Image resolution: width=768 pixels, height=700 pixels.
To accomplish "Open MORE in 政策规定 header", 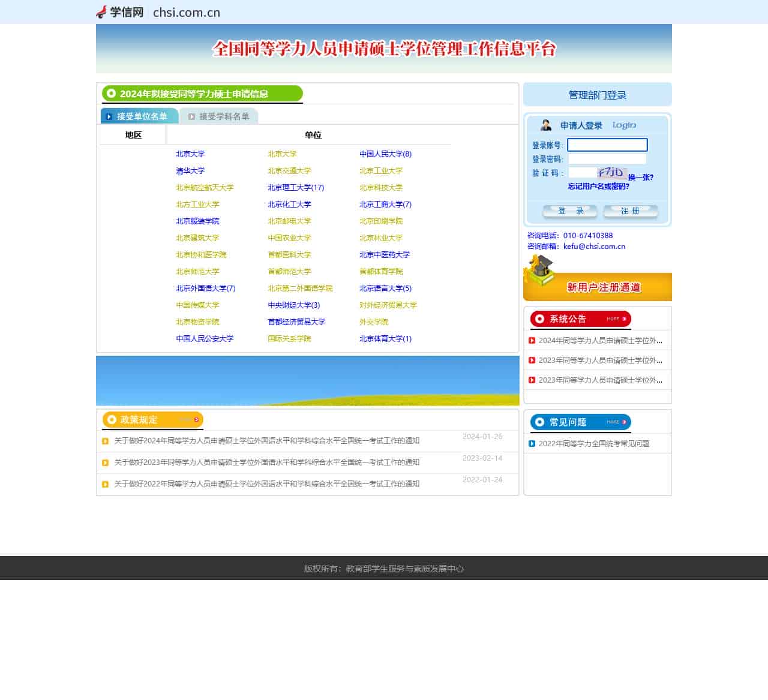I will 189,420.
